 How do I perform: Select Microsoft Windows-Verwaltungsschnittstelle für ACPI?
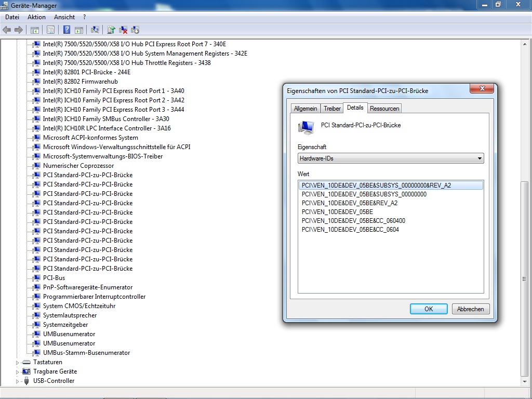(116, 147)
